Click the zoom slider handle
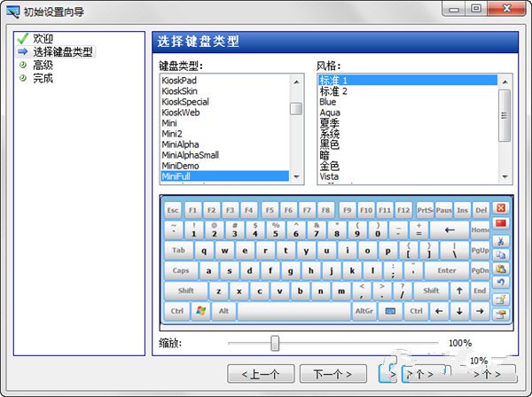The image size is (532, 397). click(275, 343)
